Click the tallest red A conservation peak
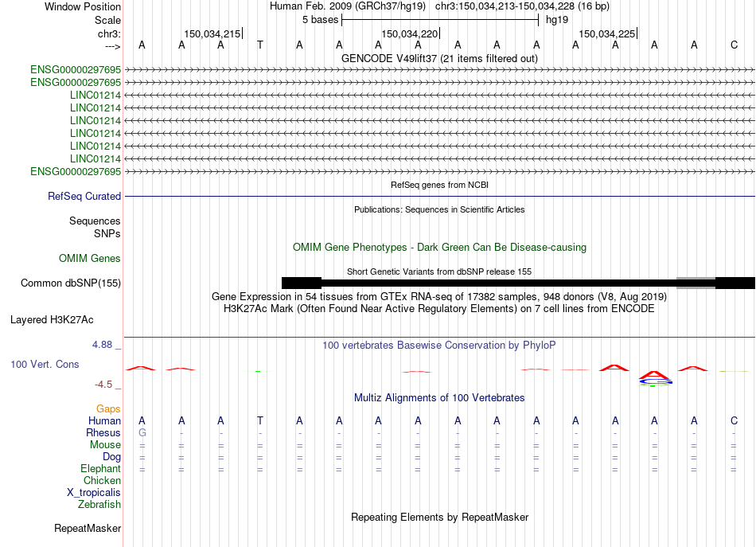 click(x=654, y=375)
